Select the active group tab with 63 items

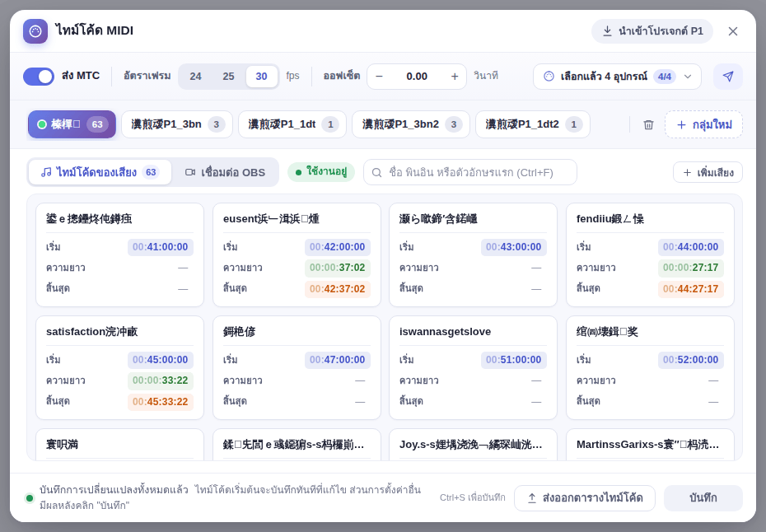(x=72, y=124)
